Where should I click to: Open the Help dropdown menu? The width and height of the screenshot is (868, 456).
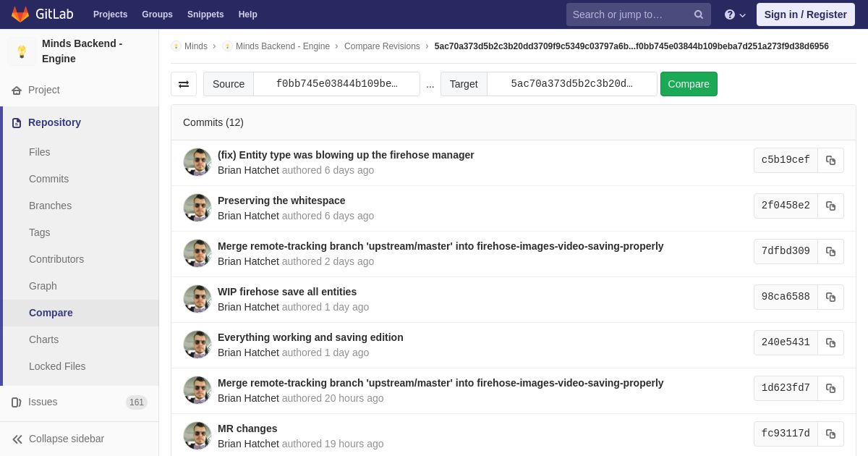pyautogui.click(x=735, y=14)
